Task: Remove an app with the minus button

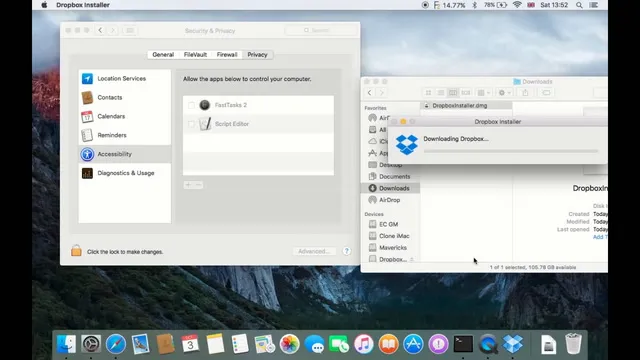Action: click(198, 185)
